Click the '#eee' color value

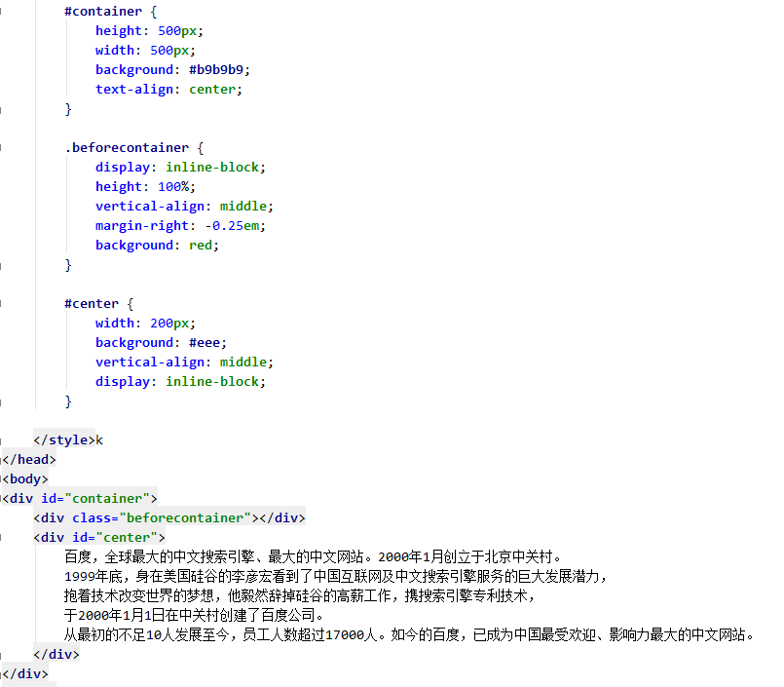pyautogui.click(x=204, y=343)
